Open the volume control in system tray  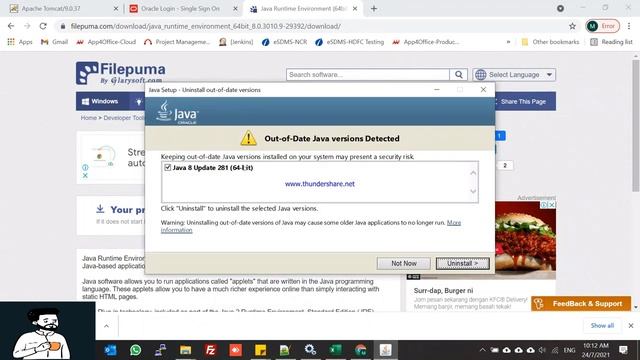tap(542, 350)
